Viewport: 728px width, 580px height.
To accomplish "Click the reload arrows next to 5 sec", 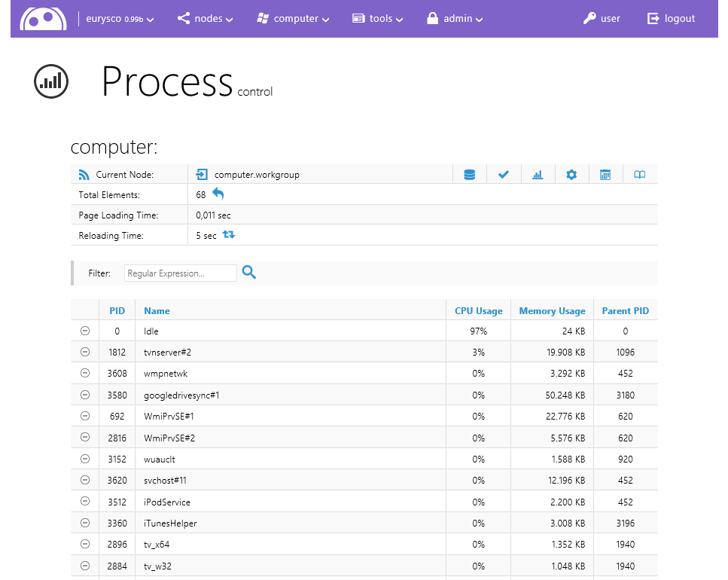I will click(x=229, y=235).
